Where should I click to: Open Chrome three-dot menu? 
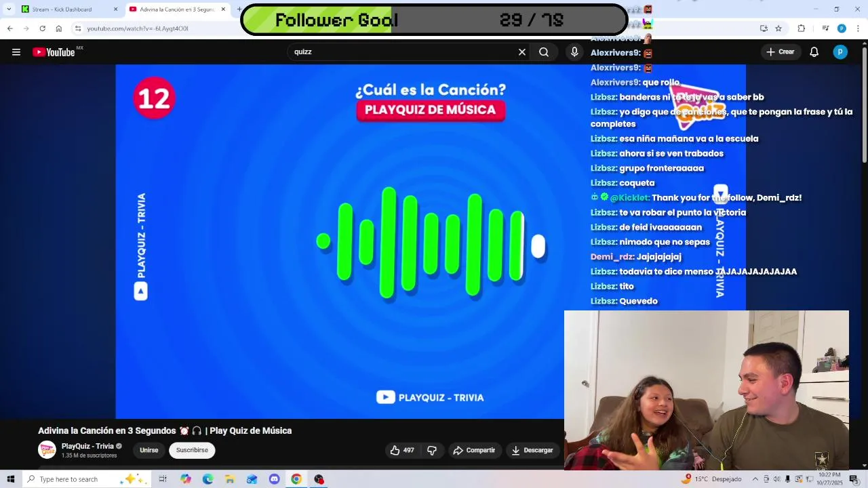pyautogui.click(x=859, y=28)
